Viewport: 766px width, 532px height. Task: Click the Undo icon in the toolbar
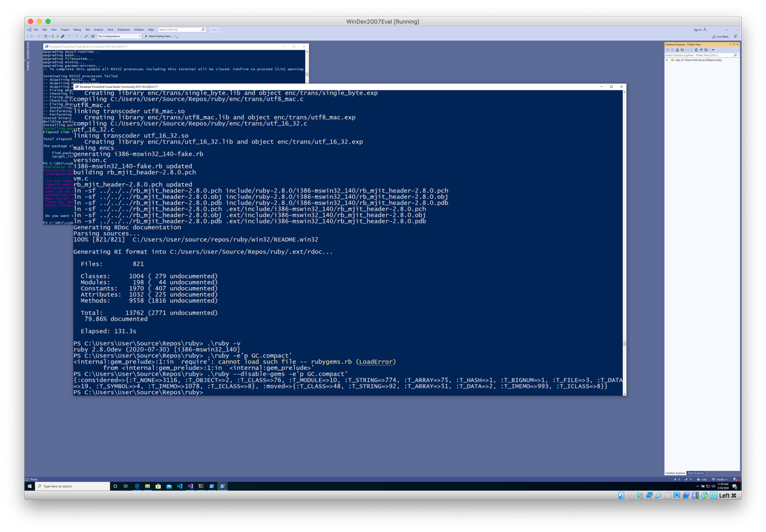[x=69, y=37]
